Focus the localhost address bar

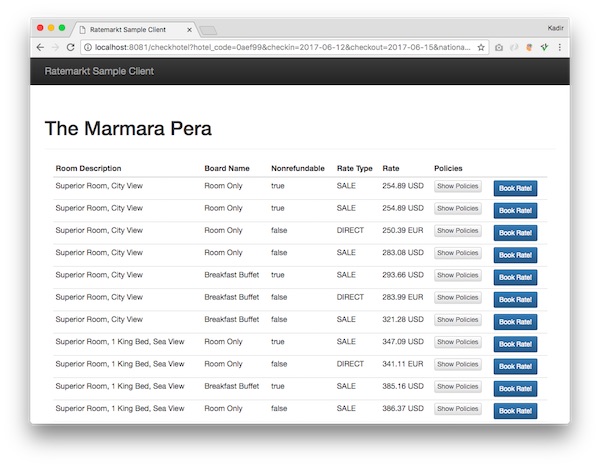click(282, 47)
